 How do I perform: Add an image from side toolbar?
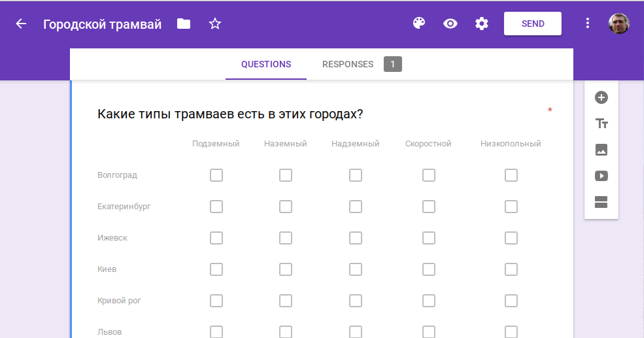[602, 150]
